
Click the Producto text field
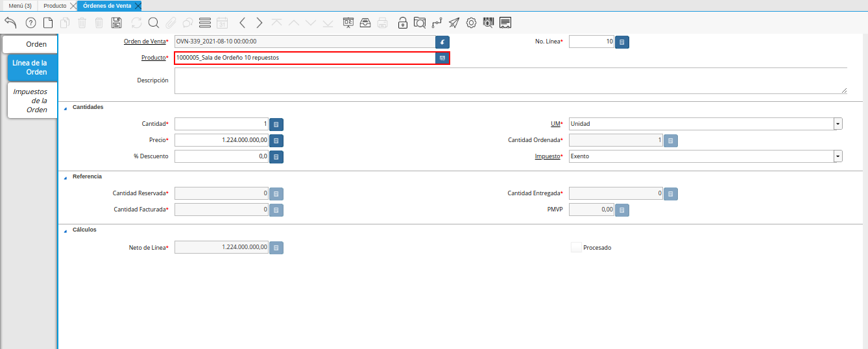click(305, 58)
